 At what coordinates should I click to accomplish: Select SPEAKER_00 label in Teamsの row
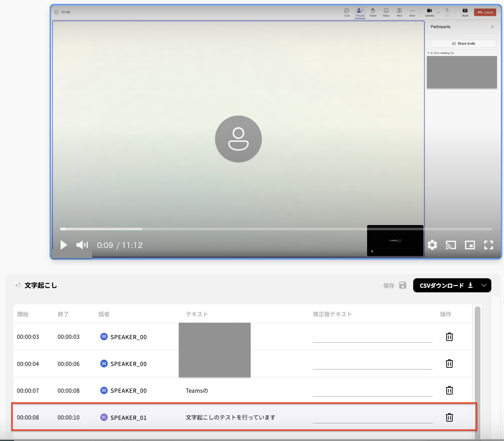[x=128, y=391]
